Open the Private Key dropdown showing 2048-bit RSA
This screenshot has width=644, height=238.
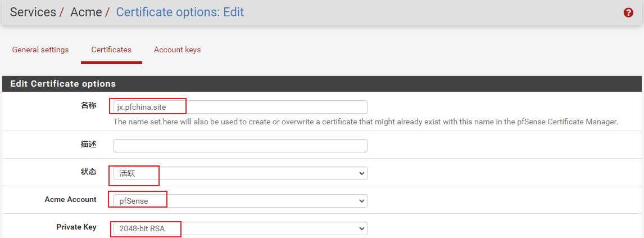(240, 228)
